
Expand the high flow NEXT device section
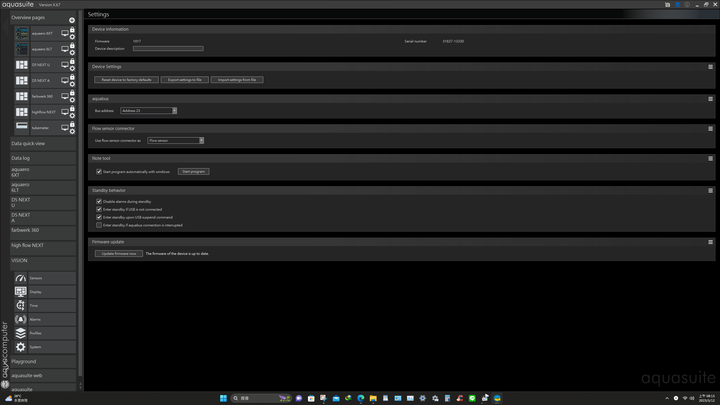43,246
